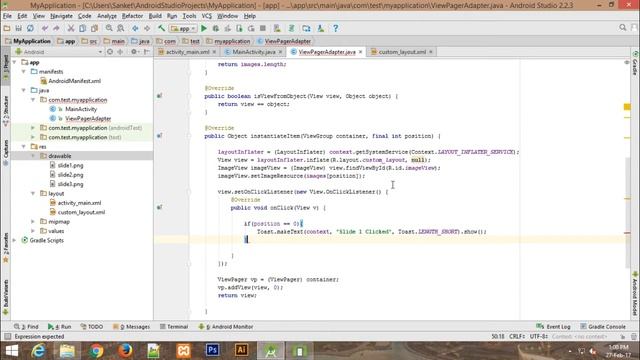Open the VCS menu
This screenshot has height=360, width=640.
click(207, 16)
